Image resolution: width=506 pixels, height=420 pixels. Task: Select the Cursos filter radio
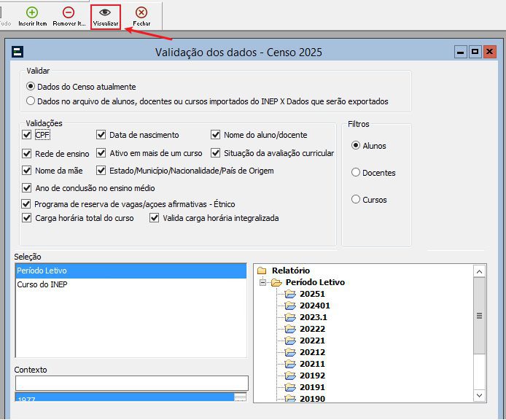coord(356,199)
